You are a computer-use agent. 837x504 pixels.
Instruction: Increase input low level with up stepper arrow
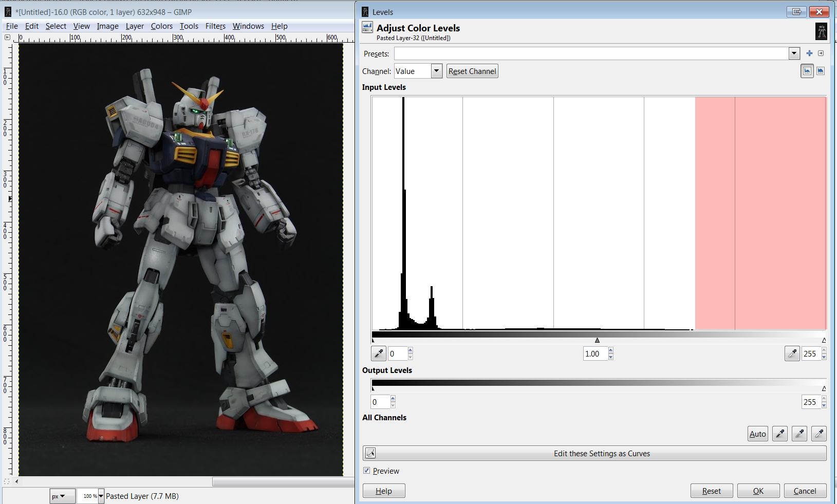tap(410, 350)
